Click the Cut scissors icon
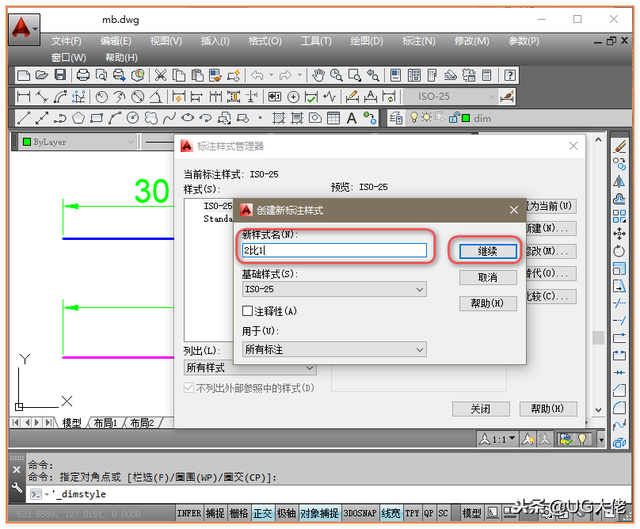The image size is (640, 529). 161,75
